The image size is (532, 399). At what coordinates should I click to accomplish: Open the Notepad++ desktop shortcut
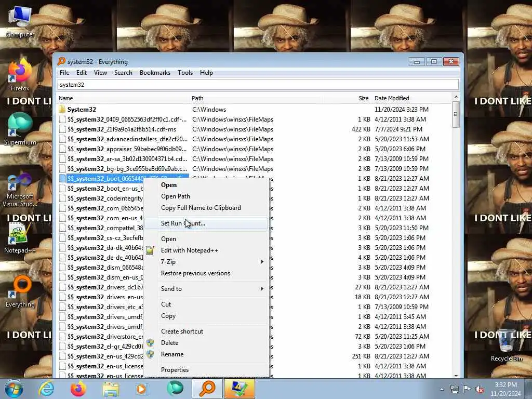click(20, 237)
